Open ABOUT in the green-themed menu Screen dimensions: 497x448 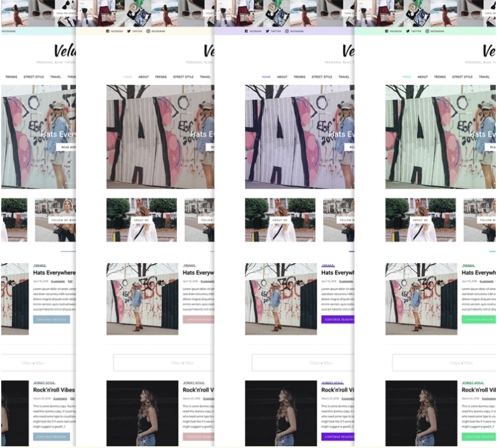422,77
